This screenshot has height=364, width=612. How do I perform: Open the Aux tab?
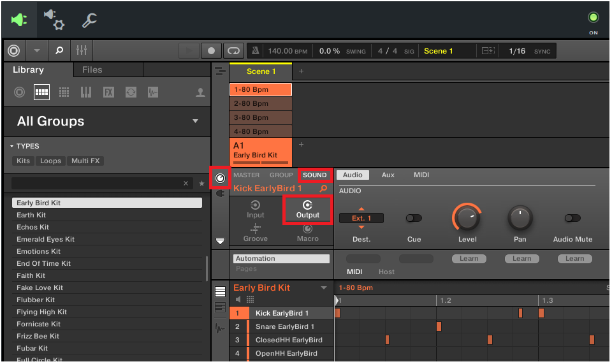coord(388,175)
